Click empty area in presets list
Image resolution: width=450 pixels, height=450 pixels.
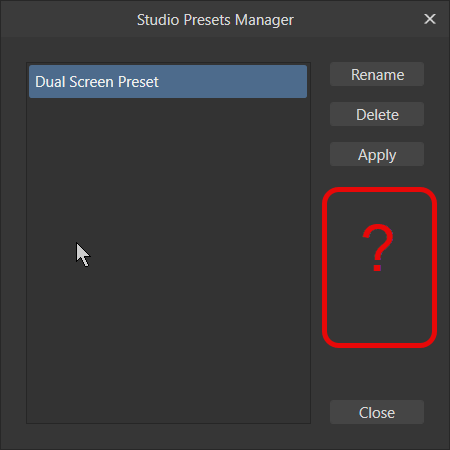(x=168, y=260)
